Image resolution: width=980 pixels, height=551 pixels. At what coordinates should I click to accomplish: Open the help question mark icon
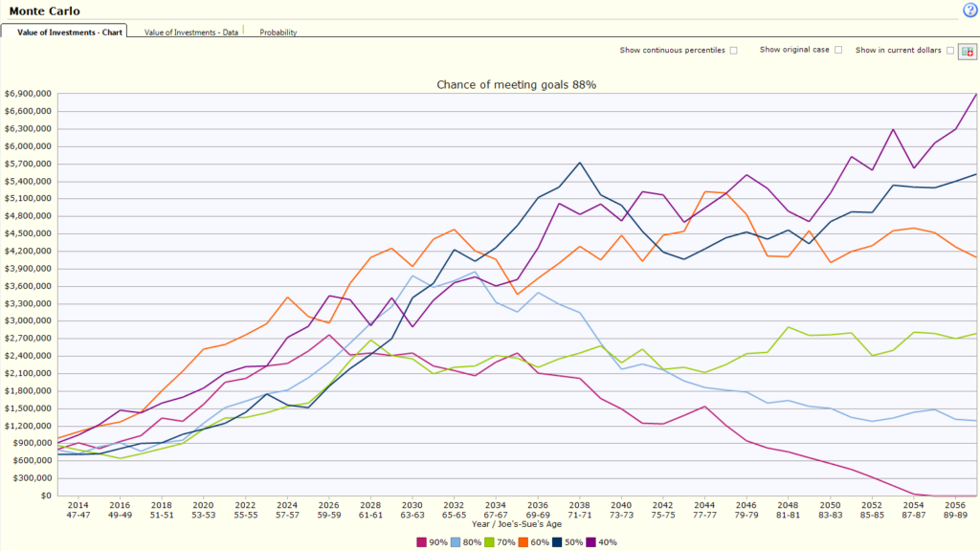[969, 10]
